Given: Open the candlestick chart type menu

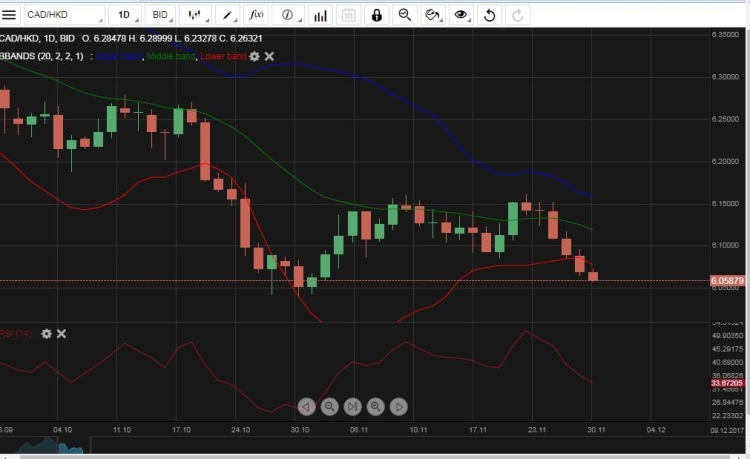Looking at the screenshot, I should coord(196,15).
